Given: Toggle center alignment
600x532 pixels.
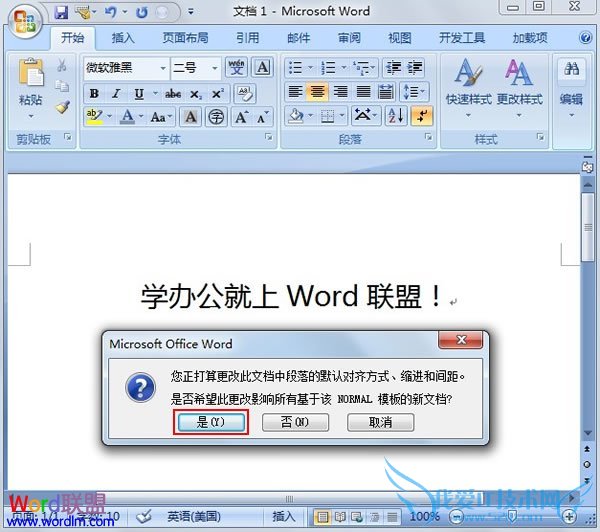Looking at the screenshot, I should [318, 92].
